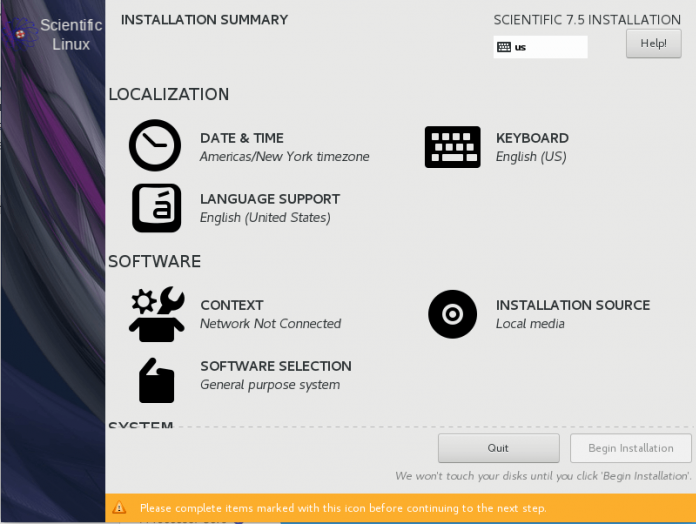
Task: Click the 'English (United States)' language text
Action: click(x=265, y=217)
